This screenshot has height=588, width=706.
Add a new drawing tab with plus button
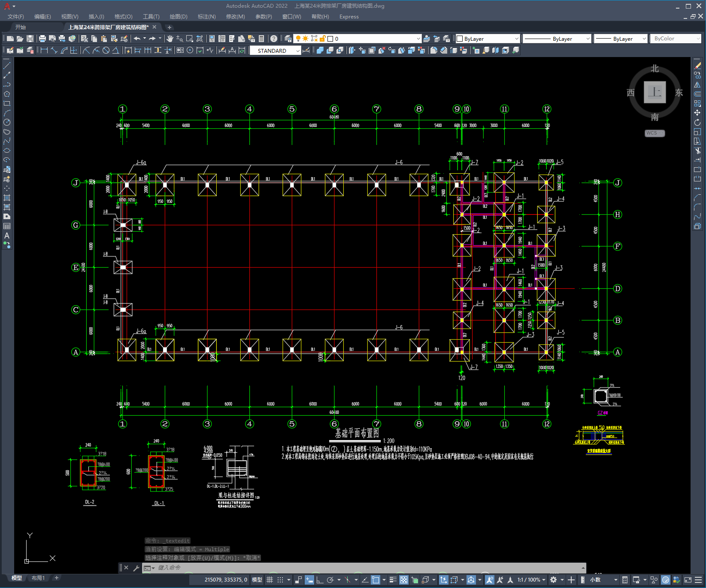[169, 27]
